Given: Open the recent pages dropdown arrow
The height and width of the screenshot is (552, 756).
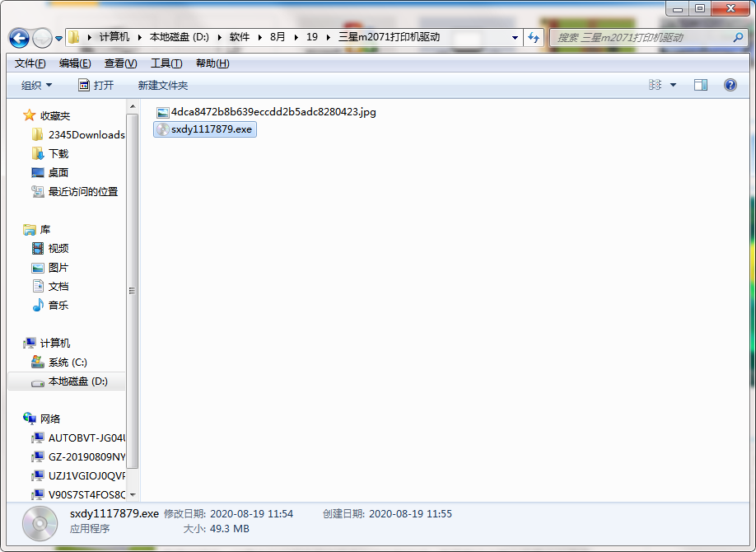Looking at the screenshot, I should (58, 38).
